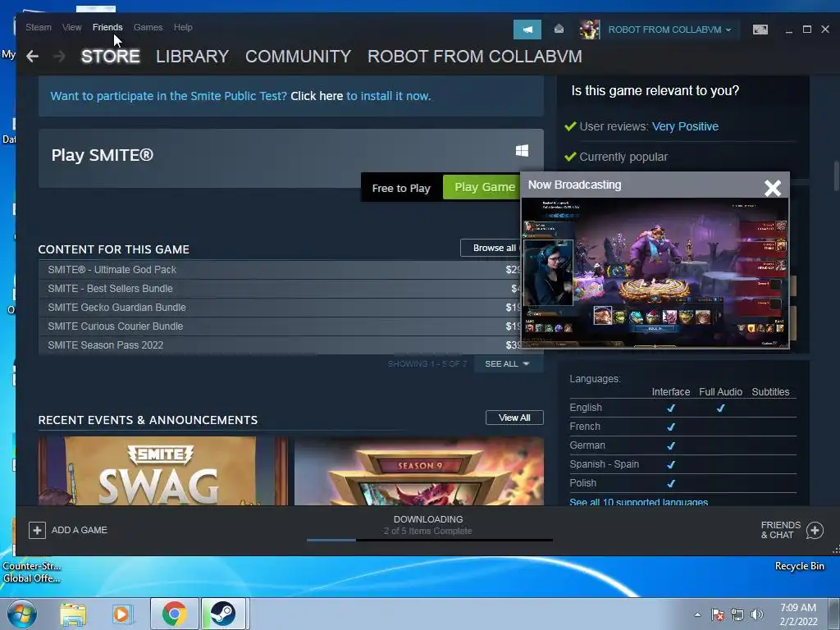Open the announcements megaphone icon
This screenshot has width=840, height=630.
point(527,30)
